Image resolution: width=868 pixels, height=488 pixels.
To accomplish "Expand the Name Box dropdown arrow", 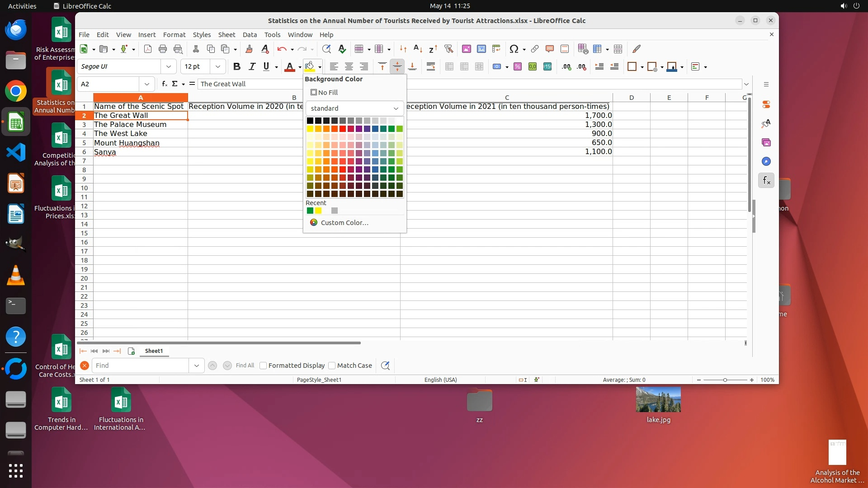I will coord(147,84).
